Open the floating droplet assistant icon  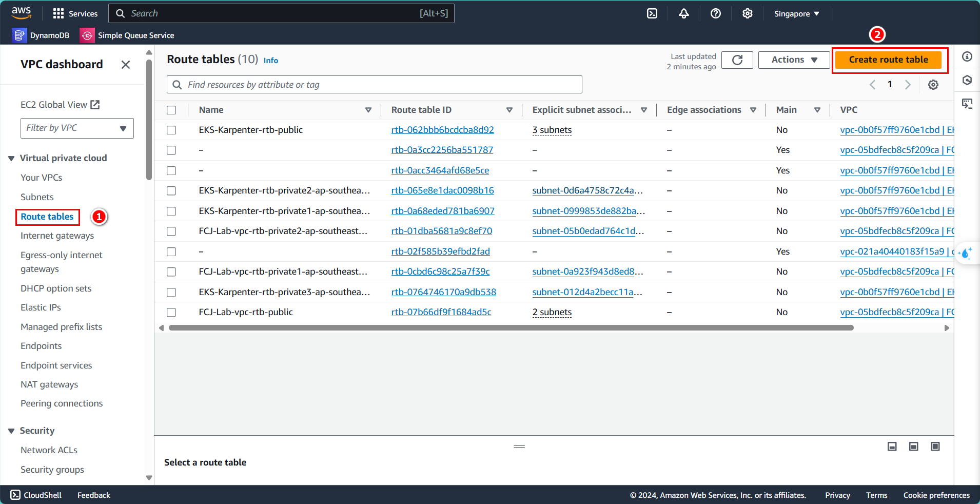click(x=966, y=253)
